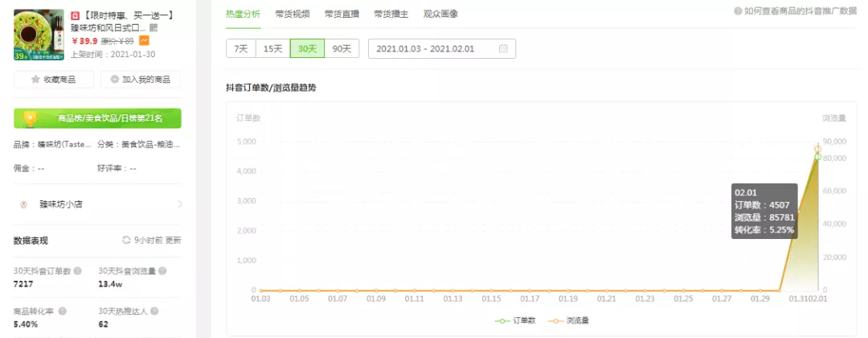Click the 转化率：5.25% tooltip line

click(x=764, y=229)
